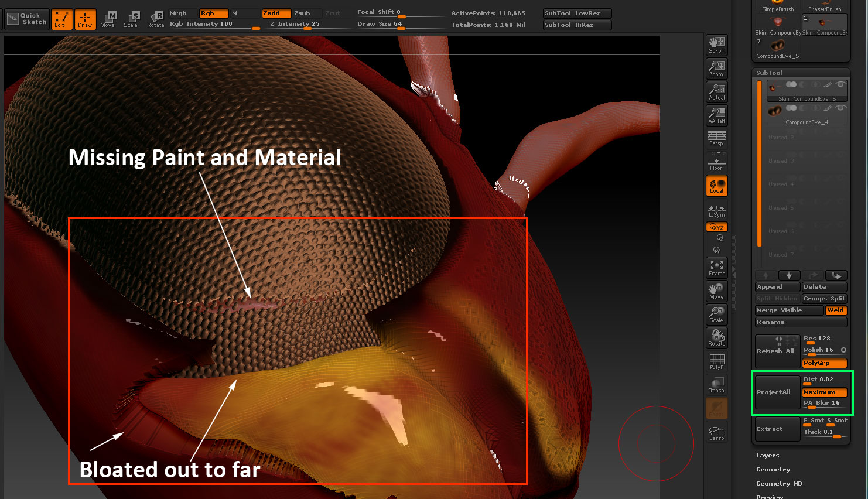Image resolution: width=868 pixels, height=499 pixels.
Task: Enable the Lasso selection icon
Action: [717, 432]
